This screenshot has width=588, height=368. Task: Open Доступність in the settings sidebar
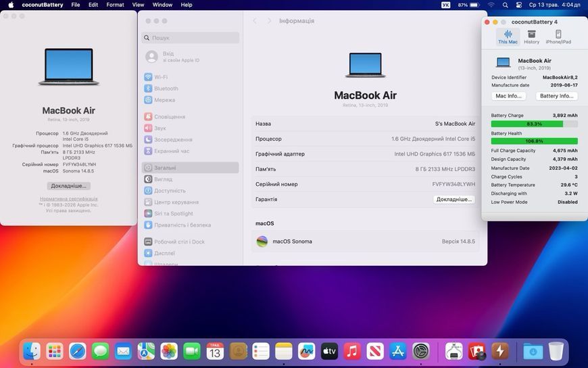(190, 191)
